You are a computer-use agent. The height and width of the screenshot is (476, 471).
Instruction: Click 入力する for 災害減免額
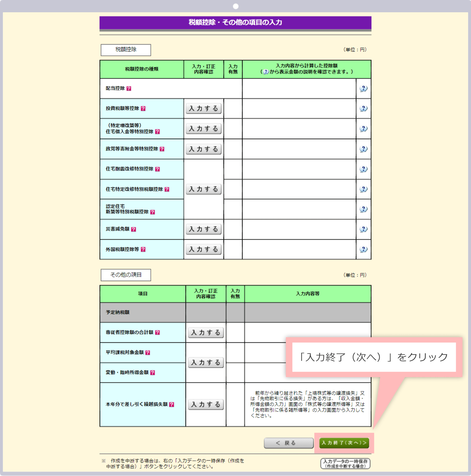(x=203, y=229)
